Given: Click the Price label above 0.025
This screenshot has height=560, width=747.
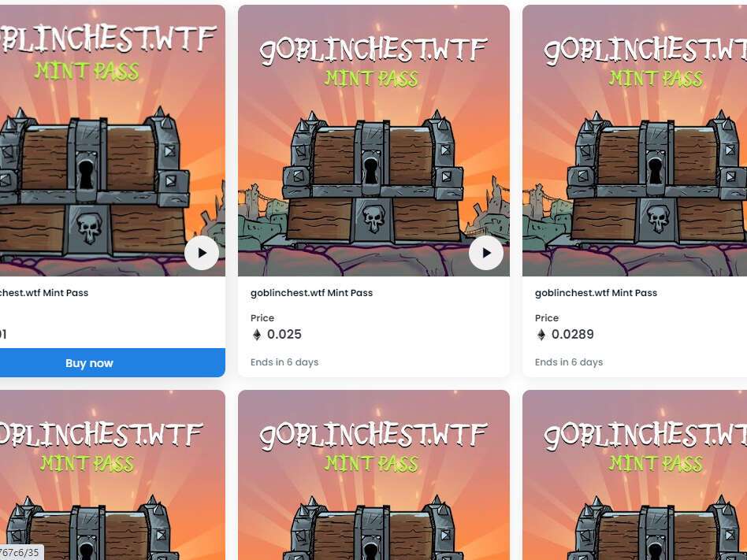Looking at the screenshot, I should [x=262, y=318].
